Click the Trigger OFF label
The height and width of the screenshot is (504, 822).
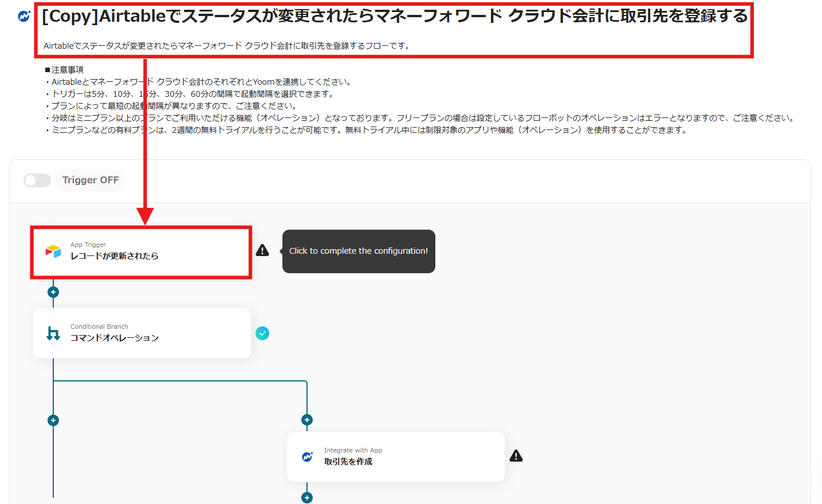pos(91,180)
